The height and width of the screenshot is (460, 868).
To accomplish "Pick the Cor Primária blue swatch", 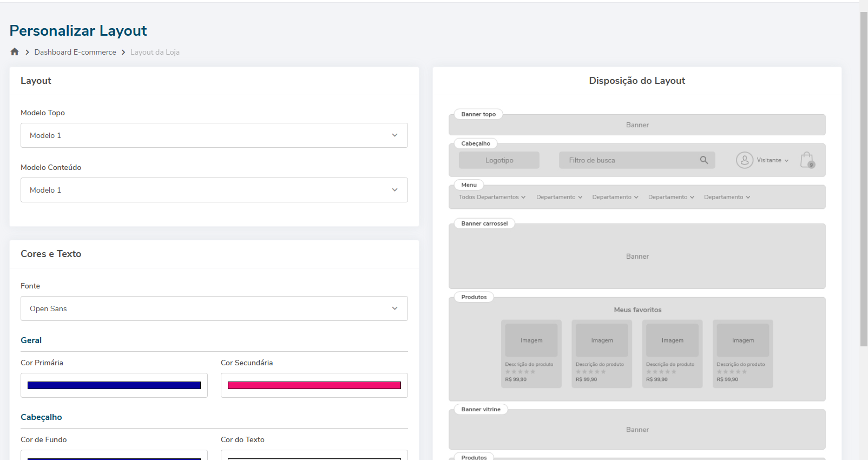I will 114,385.
